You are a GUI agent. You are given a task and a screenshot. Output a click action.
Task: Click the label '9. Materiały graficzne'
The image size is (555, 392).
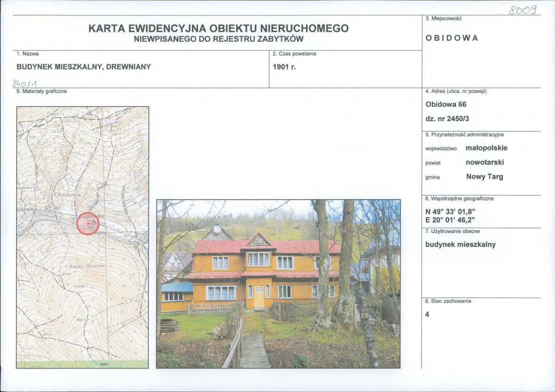coord(42,91)
